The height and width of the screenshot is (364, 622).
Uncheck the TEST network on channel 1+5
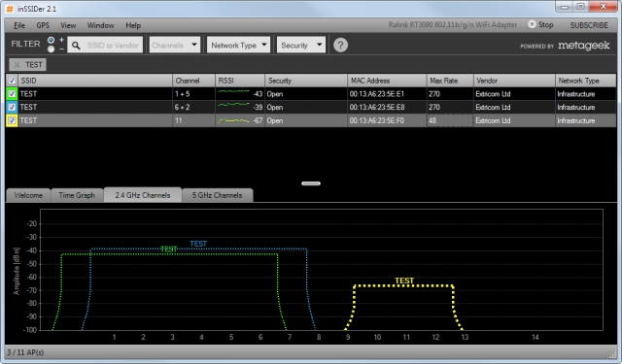tap(12, 94)
